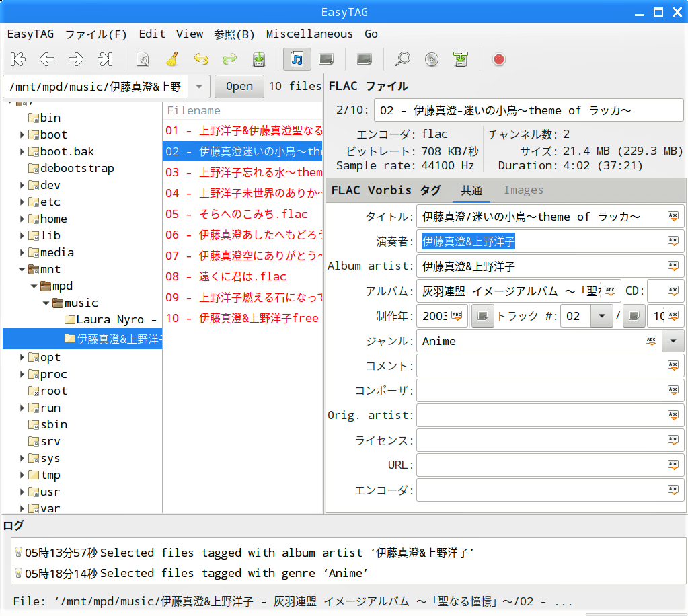Click the Open button
The height and width of the screenshot is (616, 688).
[239, 87]
